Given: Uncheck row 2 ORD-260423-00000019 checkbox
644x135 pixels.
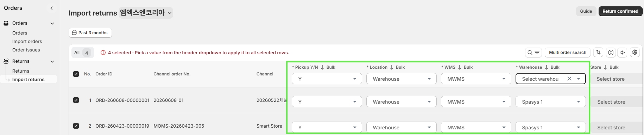Looking at the screenshot, I should (76, 126).
